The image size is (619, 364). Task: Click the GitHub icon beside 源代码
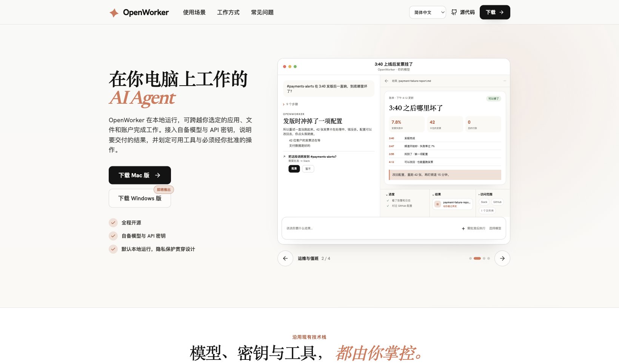(x=454, y=12)
